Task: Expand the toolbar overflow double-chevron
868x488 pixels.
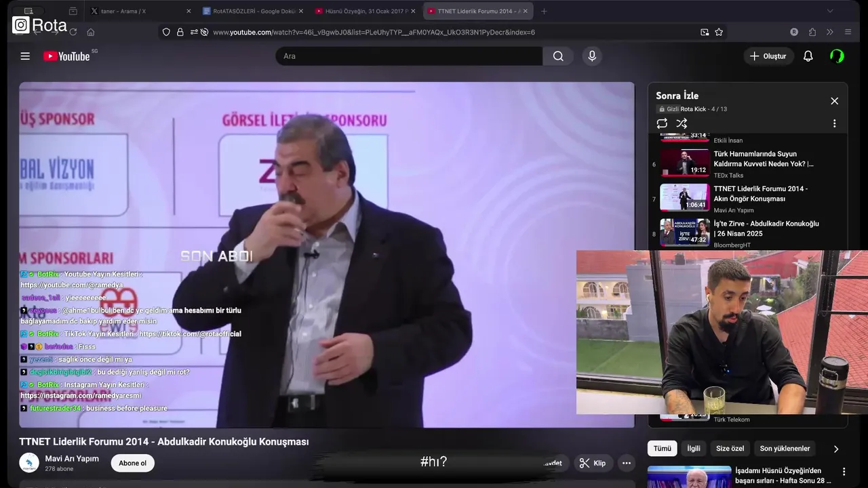Action: click(829, 32)
